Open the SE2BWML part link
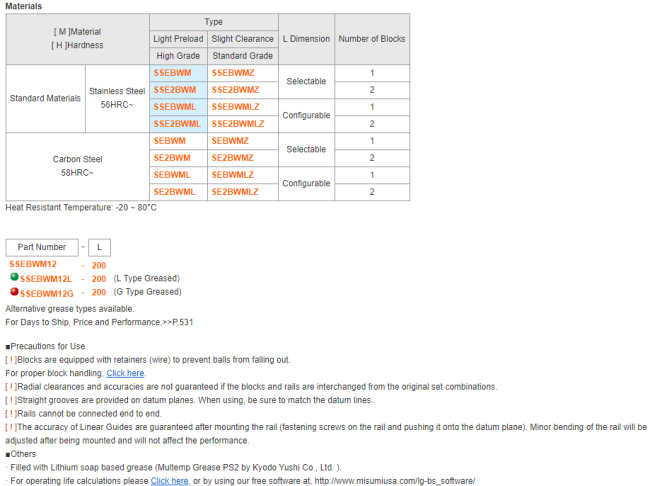Viewport: 650px width, 486px height. tap(174, 192)
